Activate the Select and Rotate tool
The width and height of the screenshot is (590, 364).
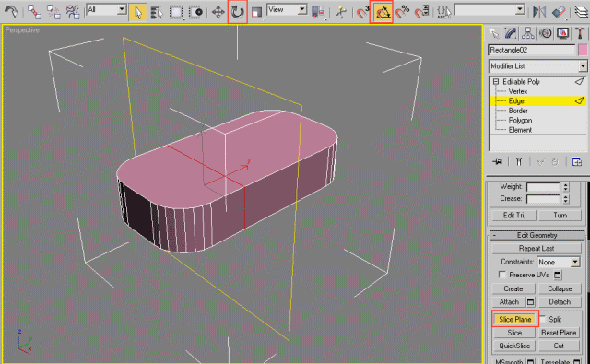(238, 12)
